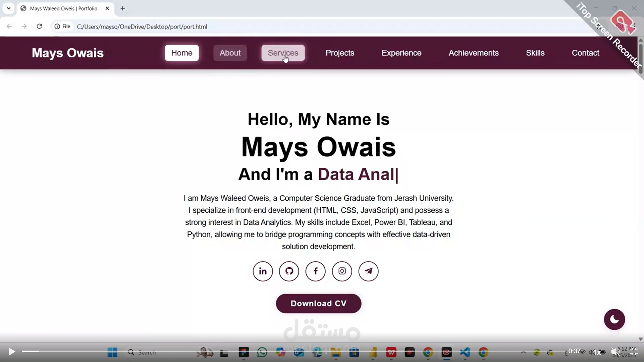Go back in the browser
The height and width of the screenshot is (362, 644).
tap(9, 27)
